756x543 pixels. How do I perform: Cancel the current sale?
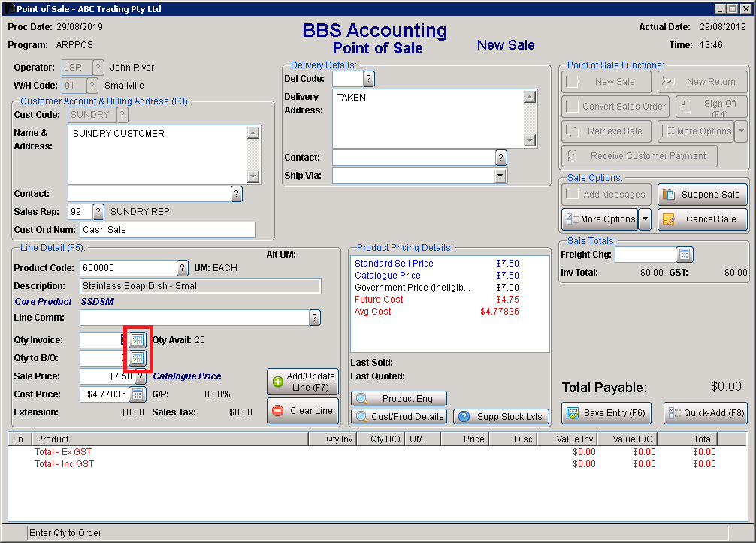click(x=702, y=219)
